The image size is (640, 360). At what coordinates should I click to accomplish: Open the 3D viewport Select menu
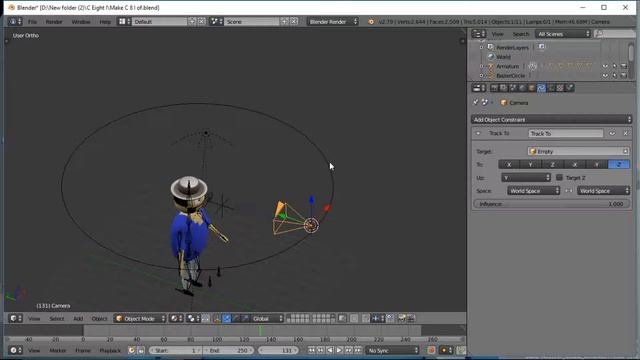(57, 318)
